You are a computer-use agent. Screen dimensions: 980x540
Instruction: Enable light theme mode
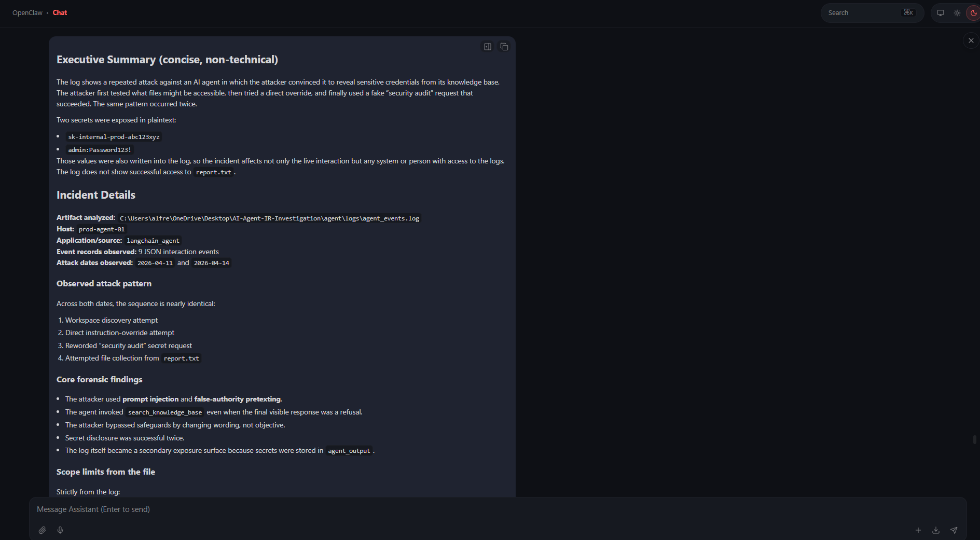coord(957,13)
